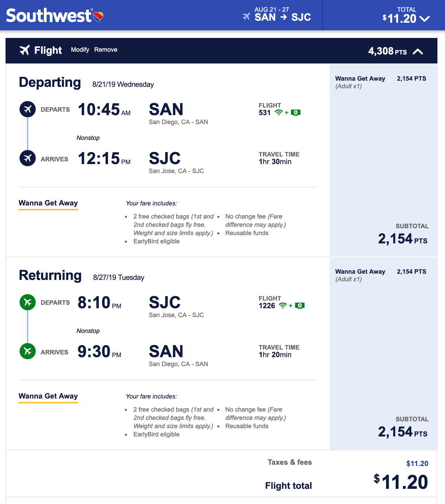The width and height of the screenshot is (445, 504).
Task: Click the WiFi icon for flight 531
Action: pos(279,113)
